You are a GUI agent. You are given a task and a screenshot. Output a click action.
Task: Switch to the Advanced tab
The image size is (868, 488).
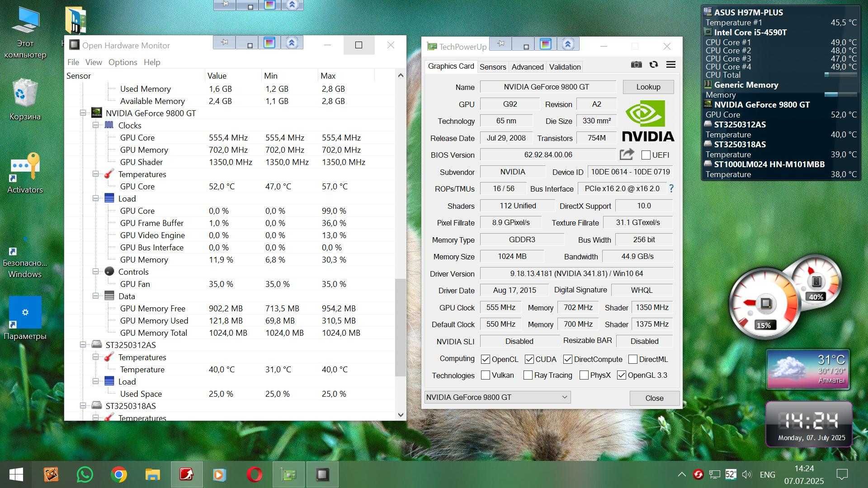click(x=528, y=67)
